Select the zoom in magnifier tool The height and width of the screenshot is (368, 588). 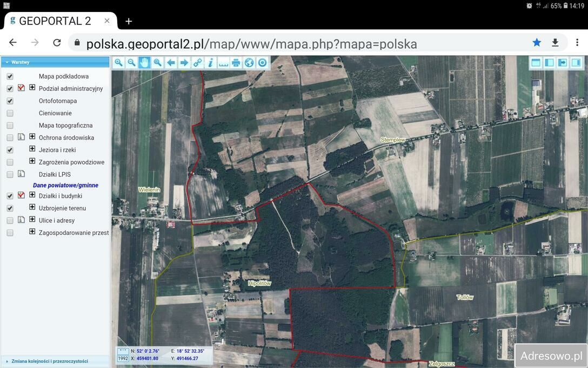[118, 62]
